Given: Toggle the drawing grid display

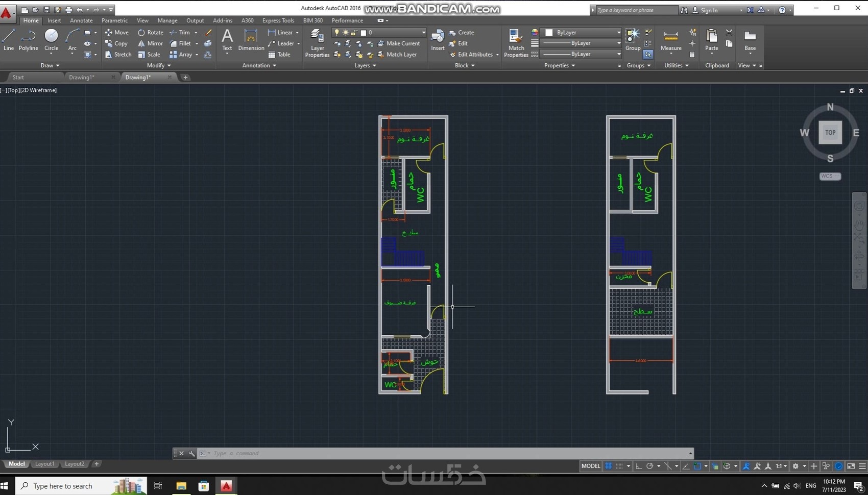Looking at the screenshot, I should point(609,466).
